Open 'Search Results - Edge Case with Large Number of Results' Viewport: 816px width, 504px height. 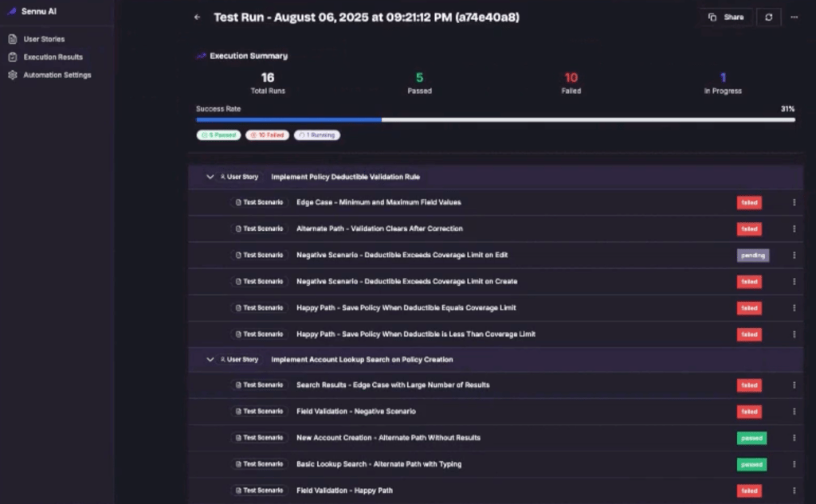pyautogui.click(x=392, y=385)
